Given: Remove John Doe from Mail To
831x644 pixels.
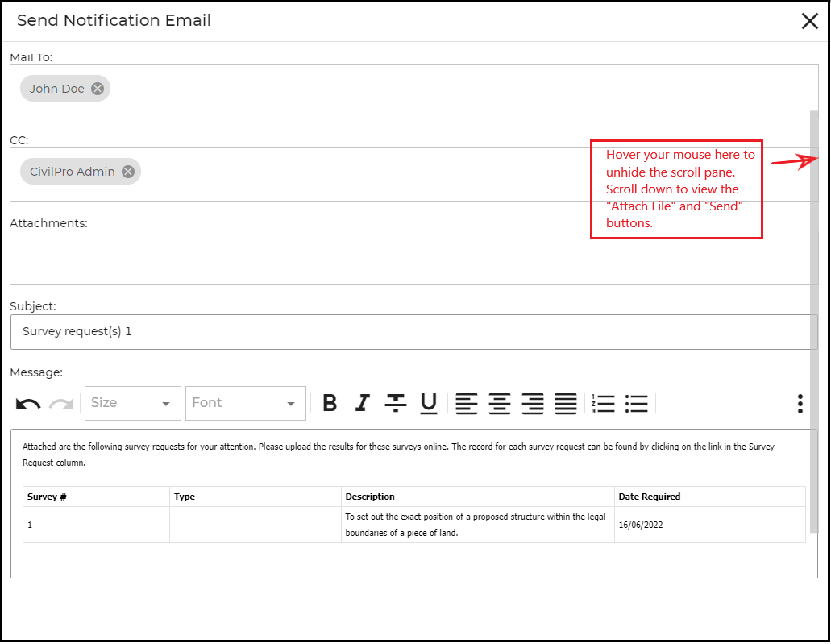Looking at the screenshot, I should coord(98,89).
